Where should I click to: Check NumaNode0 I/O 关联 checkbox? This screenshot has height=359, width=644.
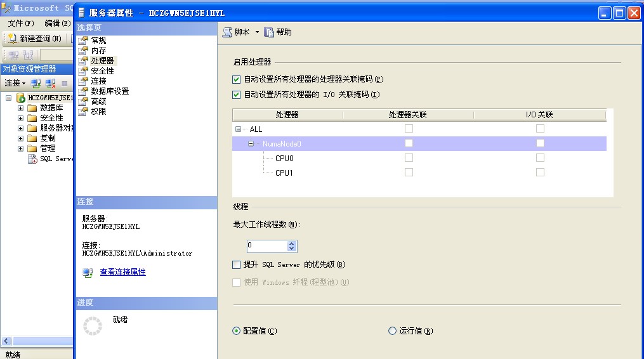(540, 143)
